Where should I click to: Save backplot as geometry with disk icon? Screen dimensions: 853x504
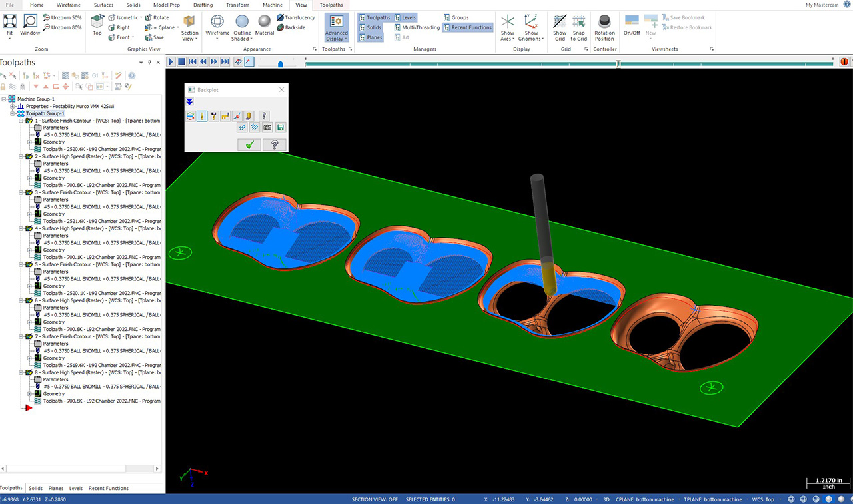coord(281,127)
